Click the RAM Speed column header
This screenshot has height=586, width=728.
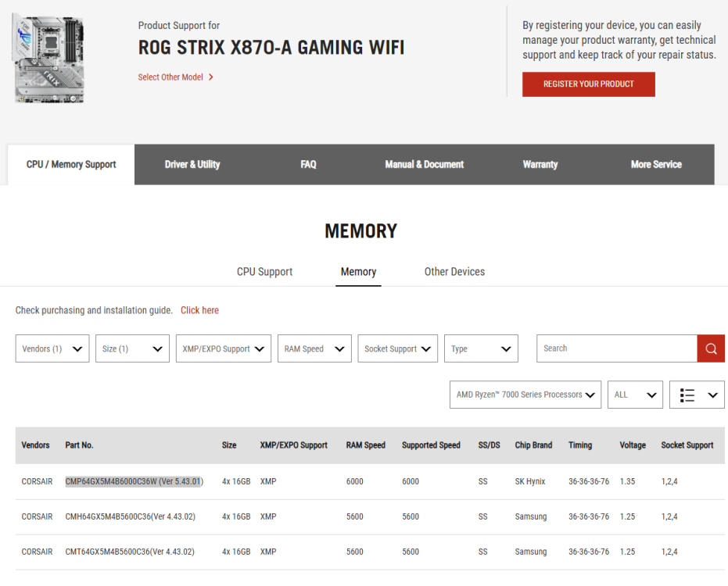pyautogui.click(x=365, y=445)
